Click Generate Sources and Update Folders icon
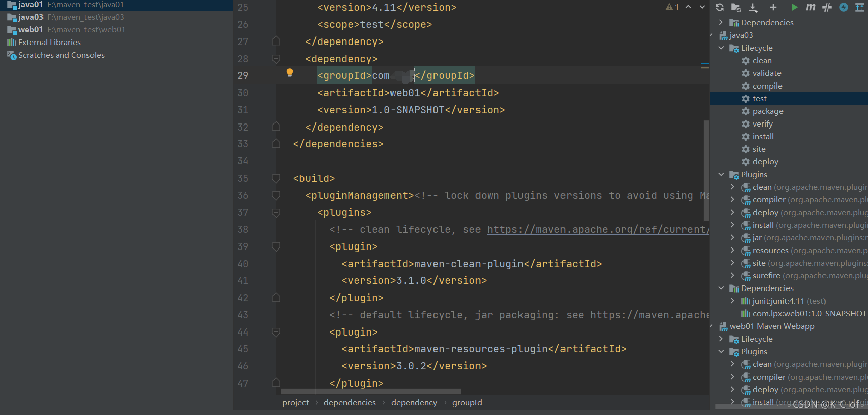 [x=736, y=7]
